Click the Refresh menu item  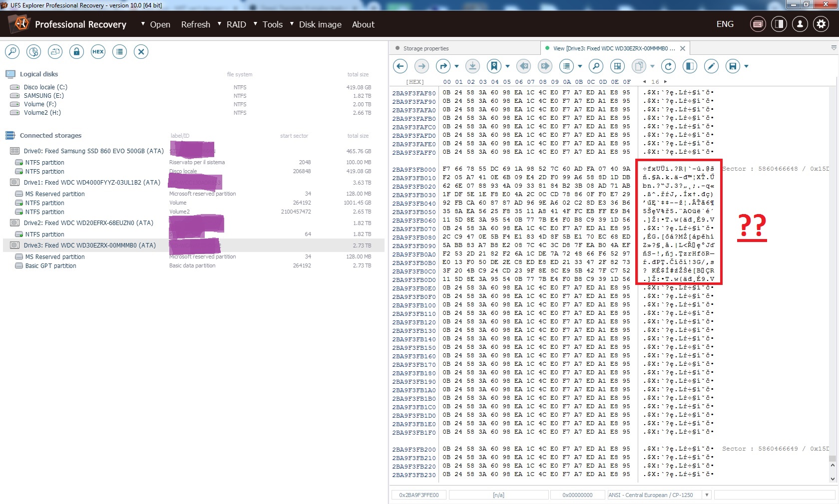click(196, 24)
